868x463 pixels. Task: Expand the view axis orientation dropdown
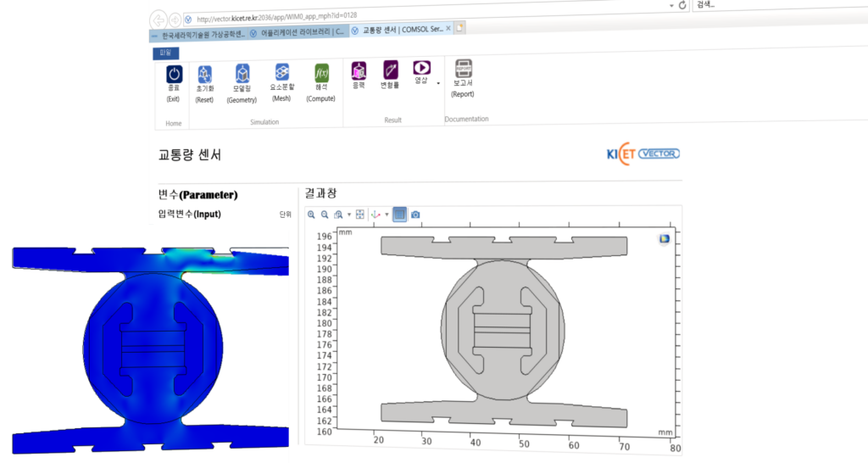coord(387,215)
